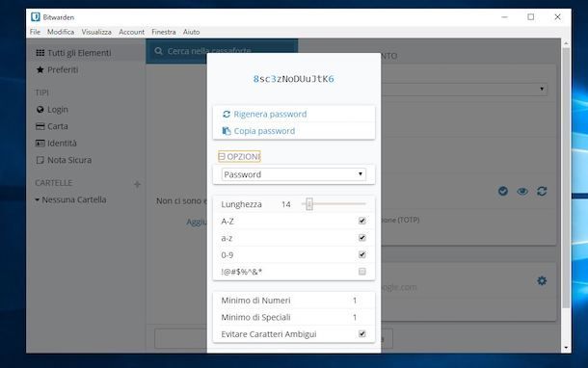Close the Bitwarden window
This screenshot has height=368, width=588.
pyautogui.click(x=557, y=17)
